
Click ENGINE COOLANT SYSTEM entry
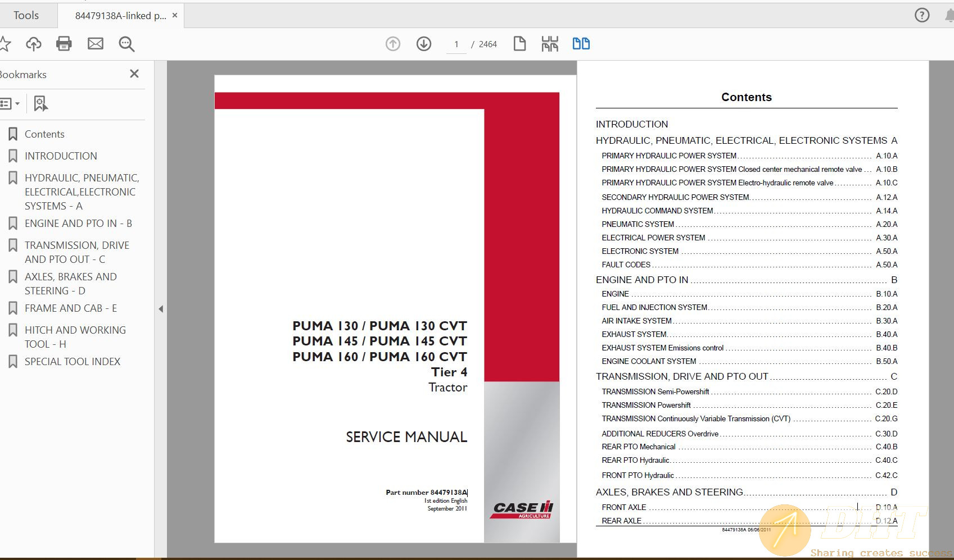(x=749, y=361)
